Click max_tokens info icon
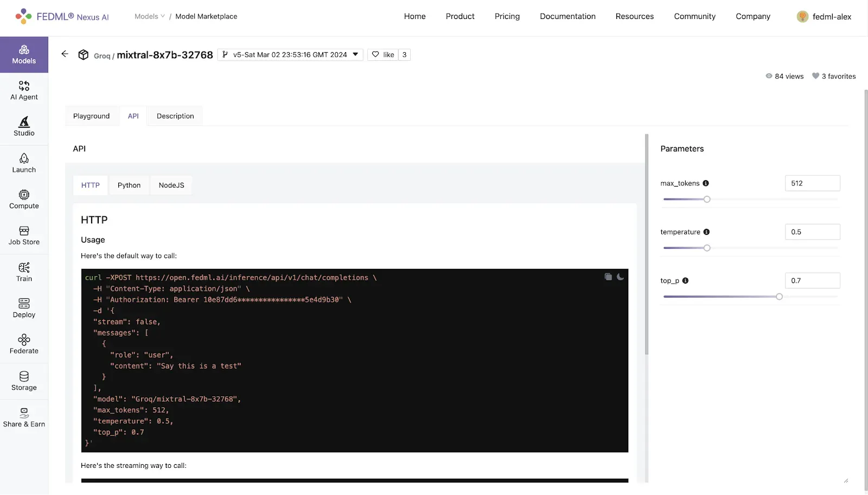The image size is (868, 495). [x=706, y=183]
